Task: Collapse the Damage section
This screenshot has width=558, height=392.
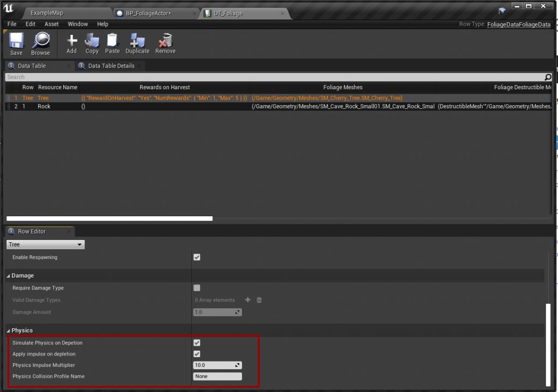Action: tap(8, 276)
